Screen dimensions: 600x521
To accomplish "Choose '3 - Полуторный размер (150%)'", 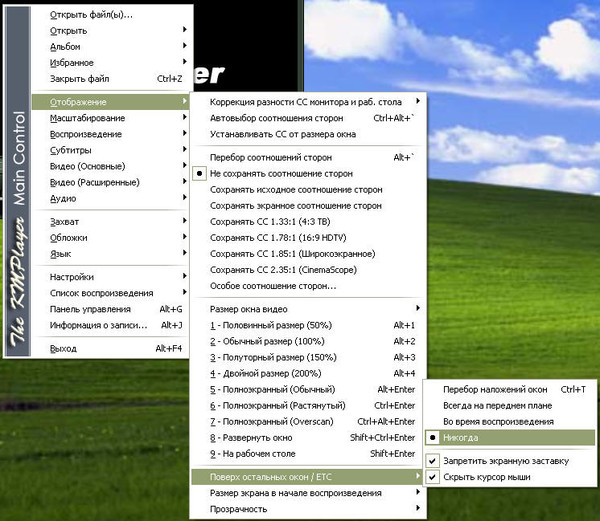I will tap(308, 357).
